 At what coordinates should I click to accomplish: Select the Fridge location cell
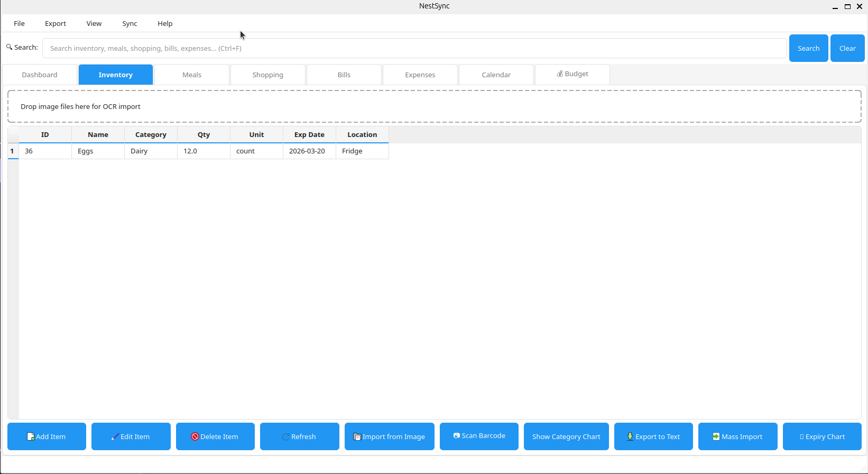coord(362,151)
